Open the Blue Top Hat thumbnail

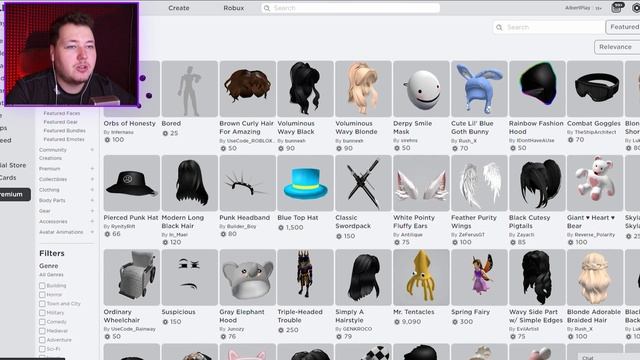point(305,183)
